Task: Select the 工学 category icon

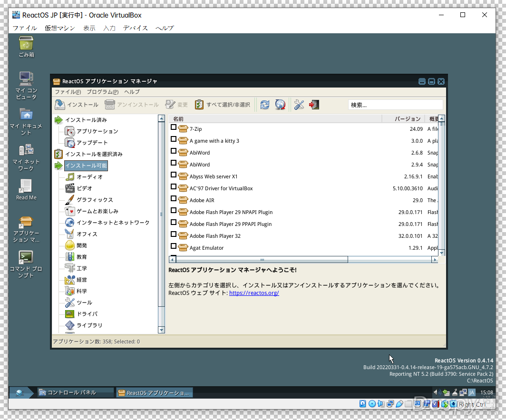Action: 70,268
